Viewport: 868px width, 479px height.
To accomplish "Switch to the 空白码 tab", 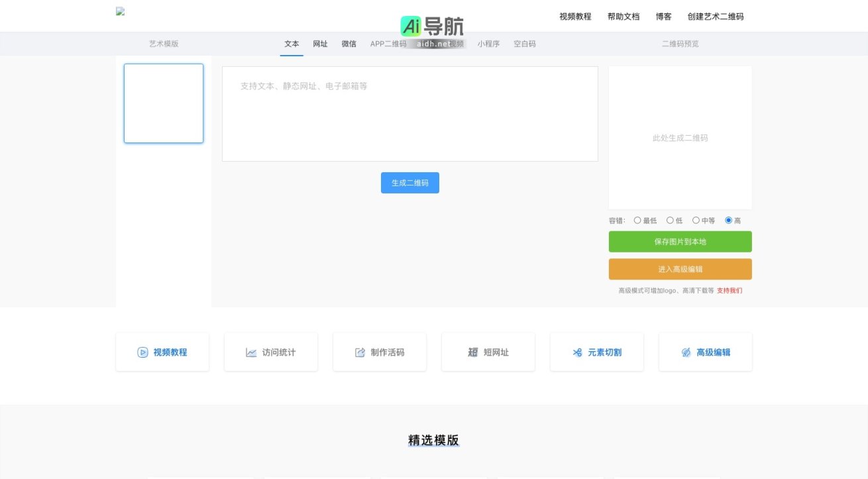I will point(524,44).
